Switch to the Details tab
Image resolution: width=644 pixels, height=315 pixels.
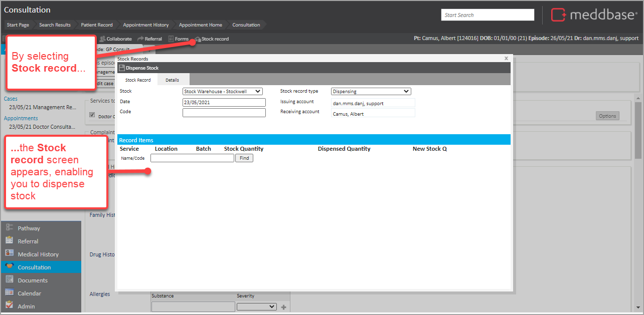coord(173,80)
